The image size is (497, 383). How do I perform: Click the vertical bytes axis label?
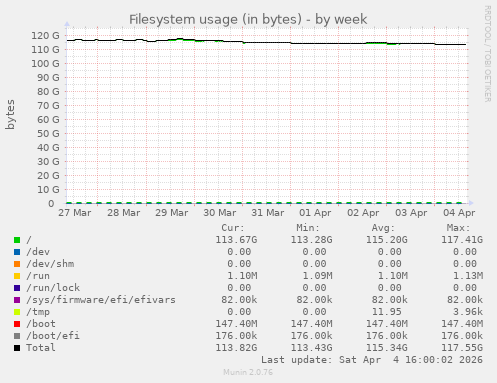point(10,114)
